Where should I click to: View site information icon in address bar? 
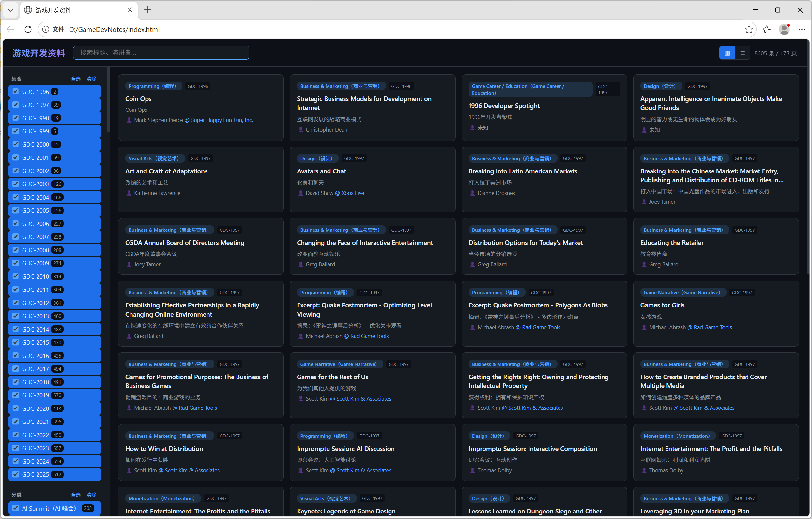click(46, 29)
